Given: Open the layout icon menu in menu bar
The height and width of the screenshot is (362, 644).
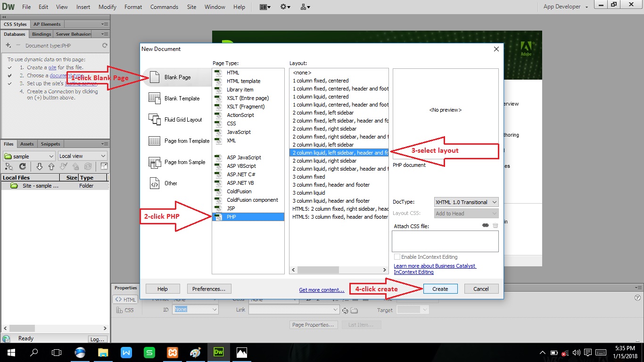Looking at the screenshot, I should click(x=265, y=7).
